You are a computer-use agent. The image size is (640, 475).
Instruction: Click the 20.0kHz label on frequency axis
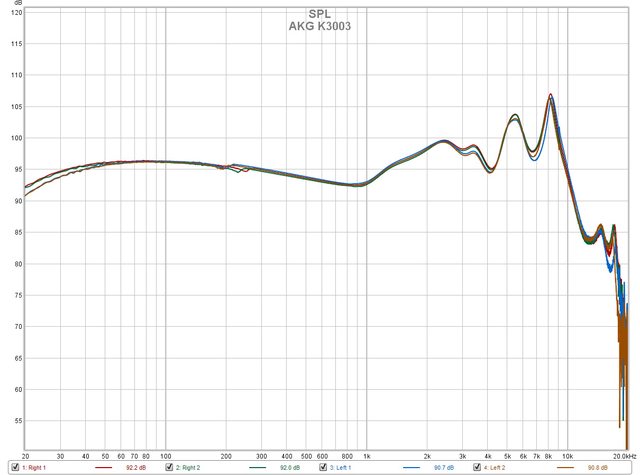[x=624, y=453]
